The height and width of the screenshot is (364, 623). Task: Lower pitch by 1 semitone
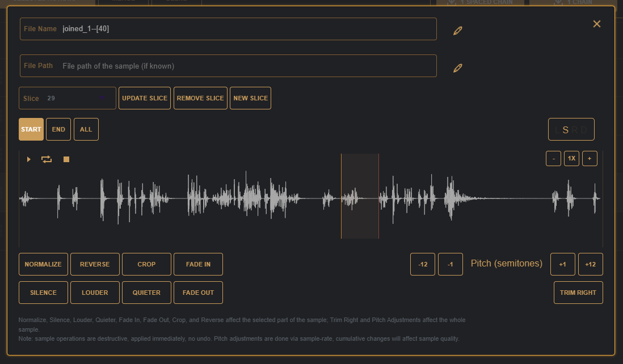pyautogui.click(x=451, y=264)
